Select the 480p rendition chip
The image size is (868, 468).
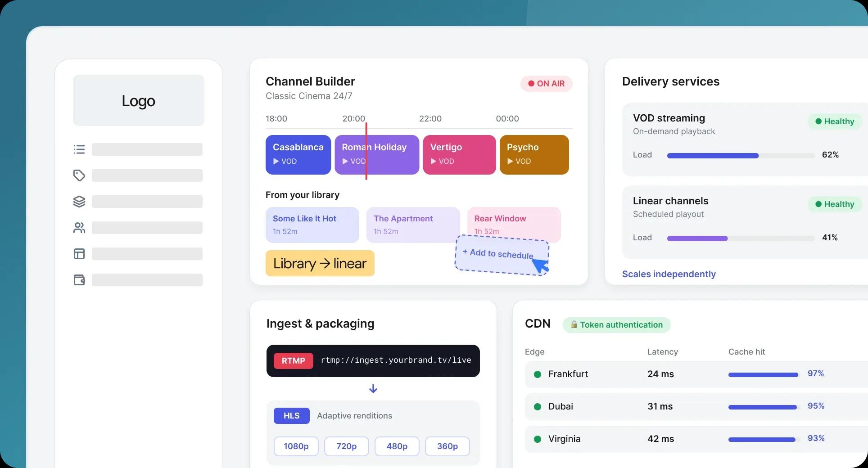397,446
